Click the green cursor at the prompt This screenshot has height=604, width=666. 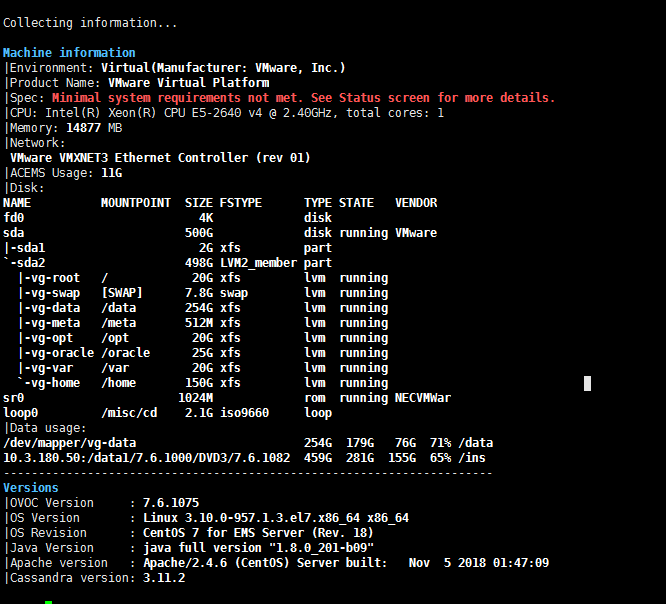click(x=48, y=602)
